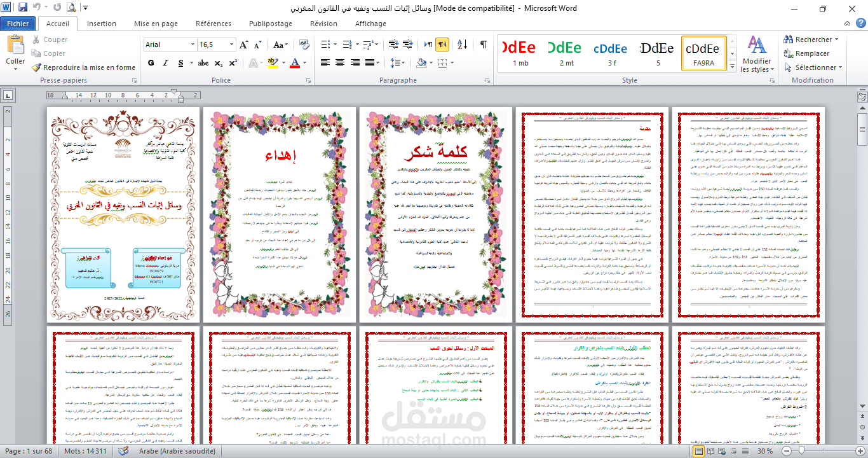Toggle show paragraph marks (¶)
Image resolution: width=868 pixels, height=458 pixels.
(x=483, y=45)
